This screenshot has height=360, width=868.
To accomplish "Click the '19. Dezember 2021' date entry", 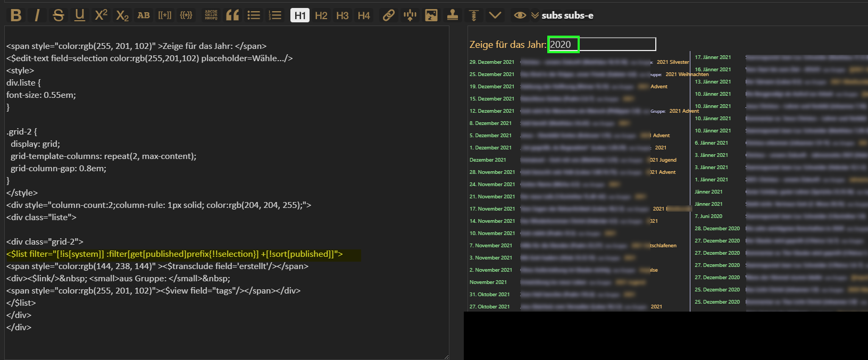I will 492,87.
